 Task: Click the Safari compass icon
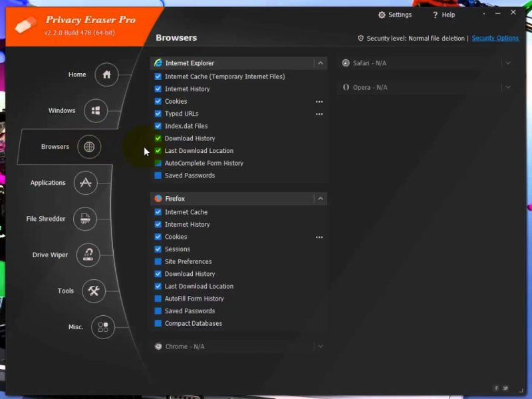tap(346, 63)
